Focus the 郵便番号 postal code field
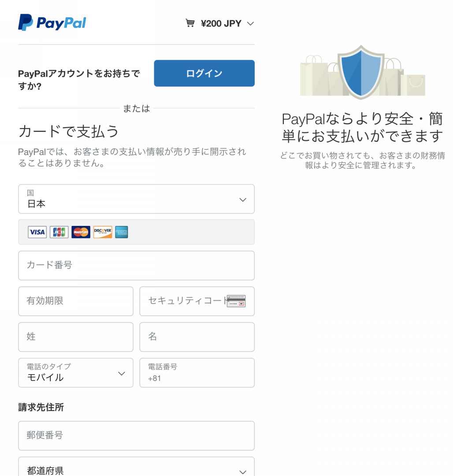The width and height of the screenshot is (453, 476). click(x=137, y=435)
